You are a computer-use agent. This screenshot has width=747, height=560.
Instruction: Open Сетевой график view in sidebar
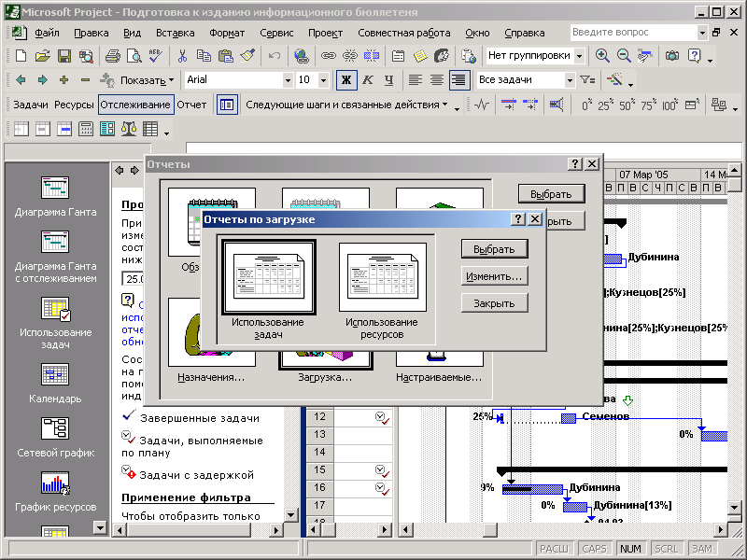55,438
